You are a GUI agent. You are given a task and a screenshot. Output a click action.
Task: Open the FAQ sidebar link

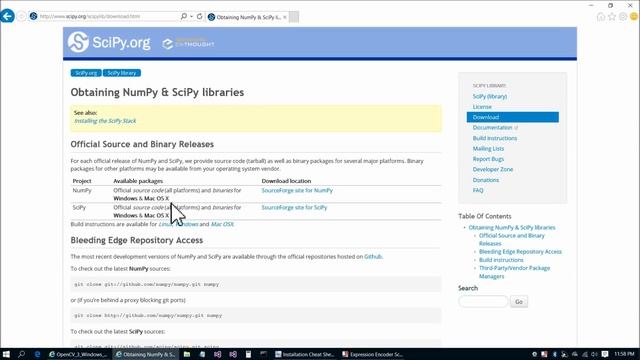[x=478, y=190]
